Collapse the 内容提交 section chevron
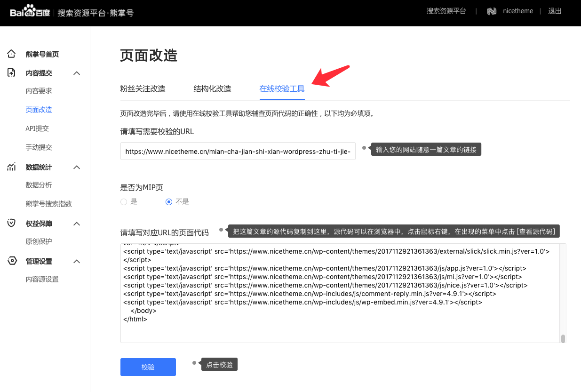 pos(77,73)
